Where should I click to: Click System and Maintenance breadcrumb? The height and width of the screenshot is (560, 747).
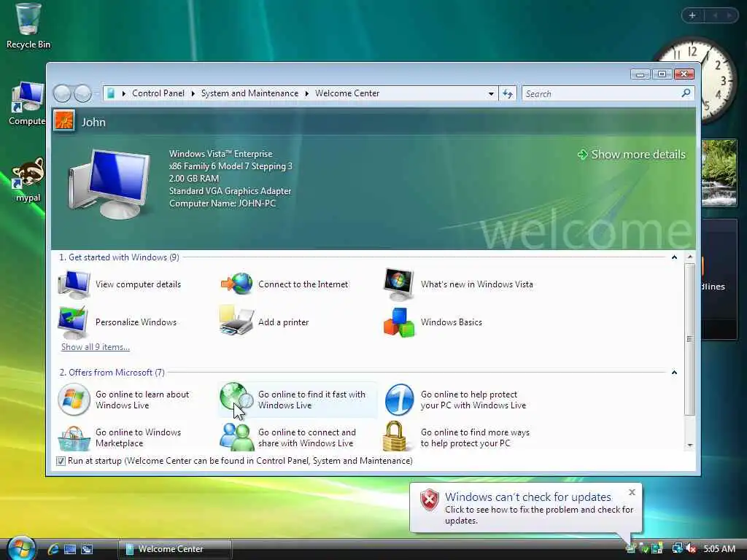coord(249,93)
